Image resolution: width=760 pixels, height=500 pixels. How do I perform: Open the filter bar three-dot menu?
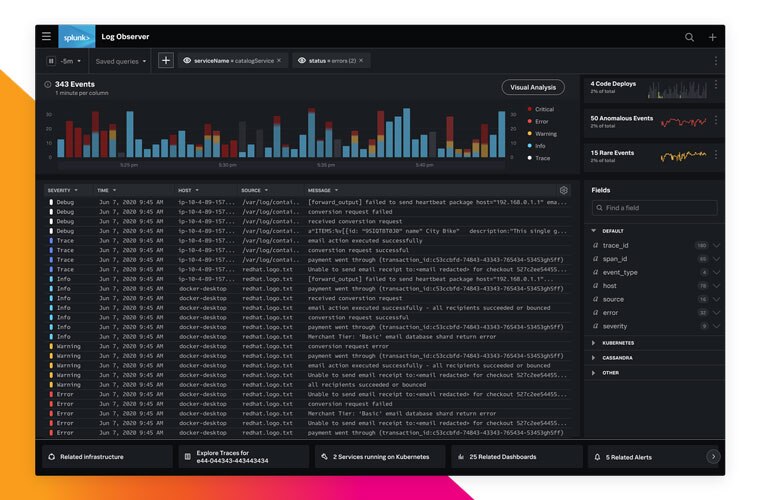(715, 61)
